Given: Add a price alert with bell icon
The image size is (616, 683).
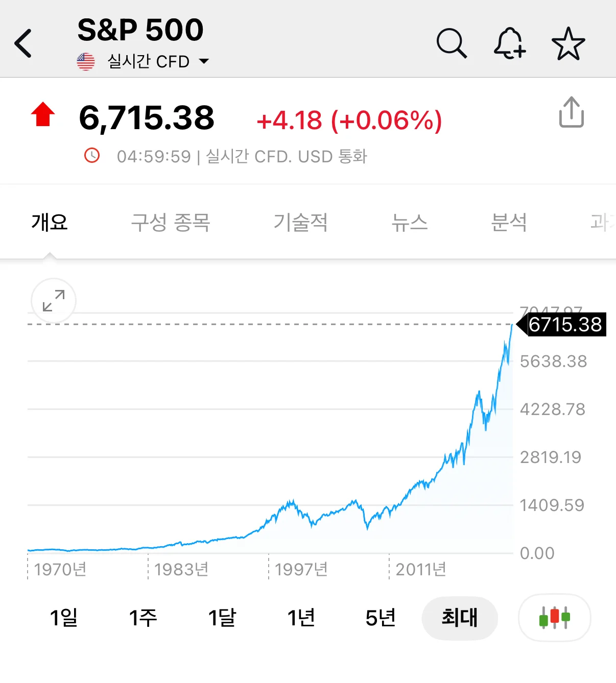Looking at the screenshot, I should 509,43.
